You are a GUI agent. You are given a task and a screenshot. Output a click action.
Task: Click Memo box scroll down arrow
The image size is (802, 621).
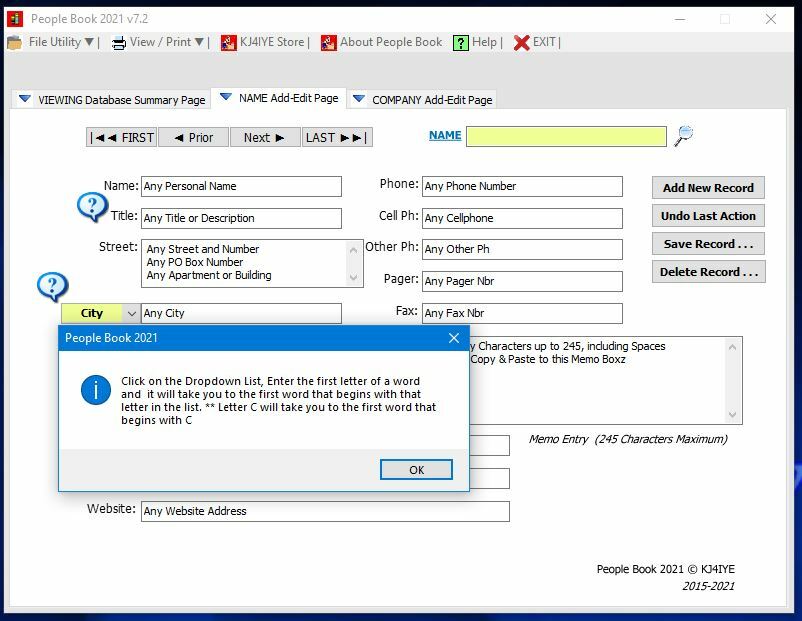tap(732, 414)
